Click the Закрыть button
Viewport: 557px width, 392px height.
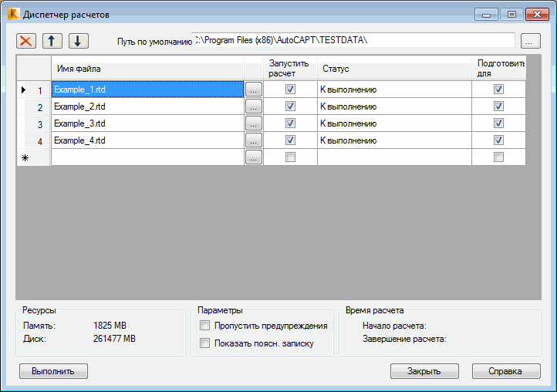[424, 371]
